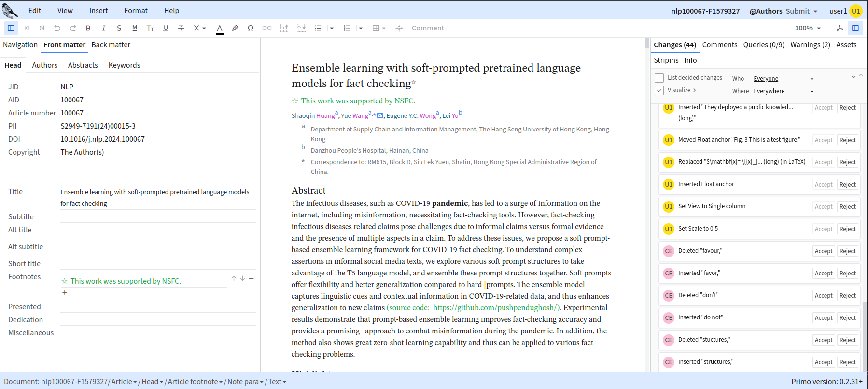Accept the Deleted "favour," change
Image resolution: width=868 pixels, height=389 pixels.
(823, 251)
